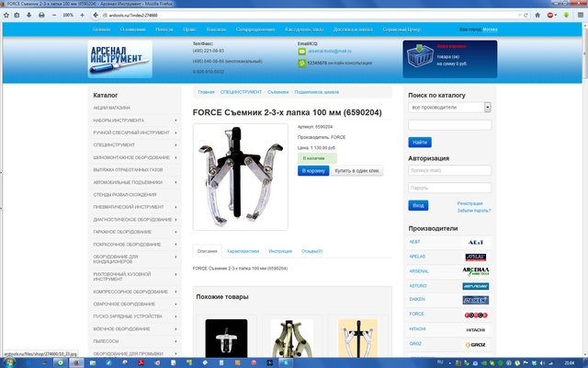Expand ШИНОМОНТАЖНОЕ ОБОРУДОВАНИЕ category
The width and height of the screenshot is (588, 368).
(135, 157)
